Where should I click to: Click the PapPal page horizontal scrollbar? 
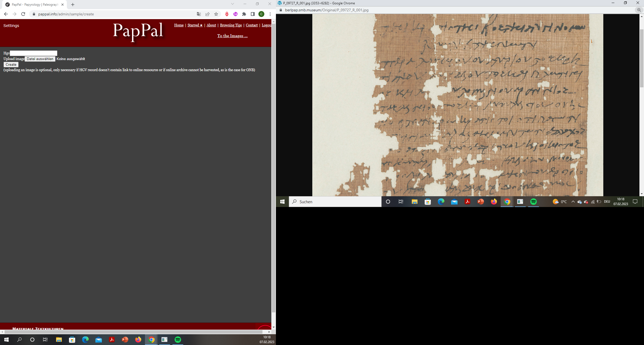click(133, 332)
